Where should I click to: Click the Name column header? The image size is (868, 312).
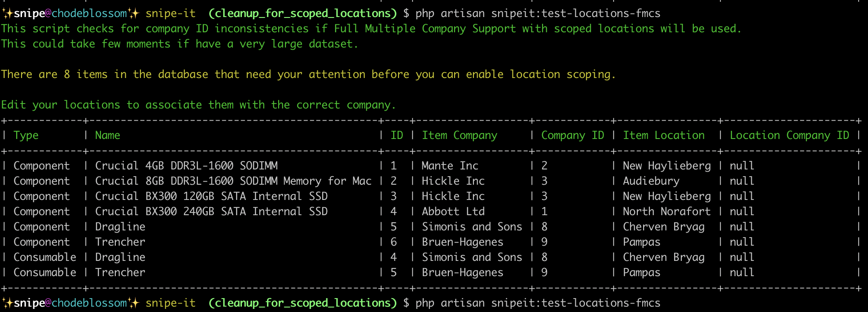tap(108, 135)
